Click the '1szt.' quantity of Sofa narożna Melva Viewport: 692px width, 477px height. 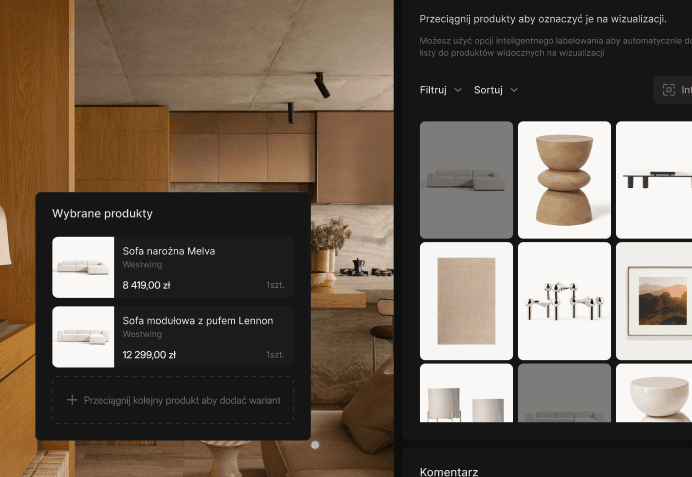275,285
